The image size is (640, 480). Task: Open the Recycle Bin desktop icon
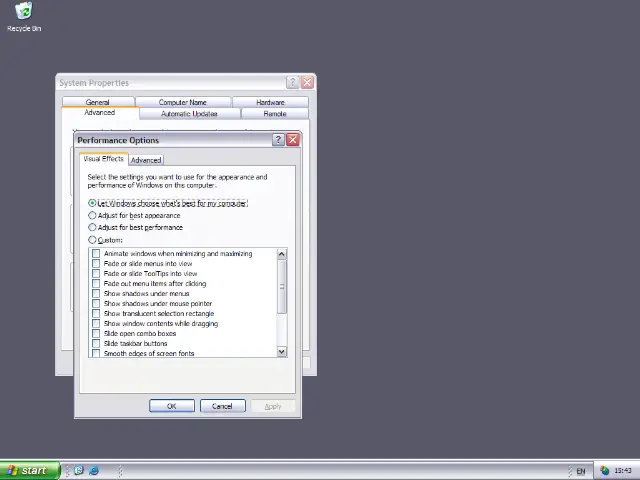(24, 17)
